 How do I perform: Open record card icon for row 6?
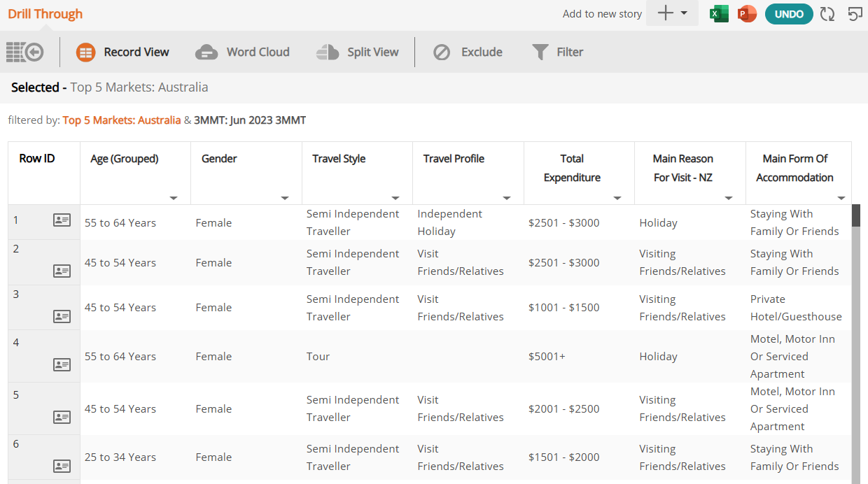click(62, 466)
